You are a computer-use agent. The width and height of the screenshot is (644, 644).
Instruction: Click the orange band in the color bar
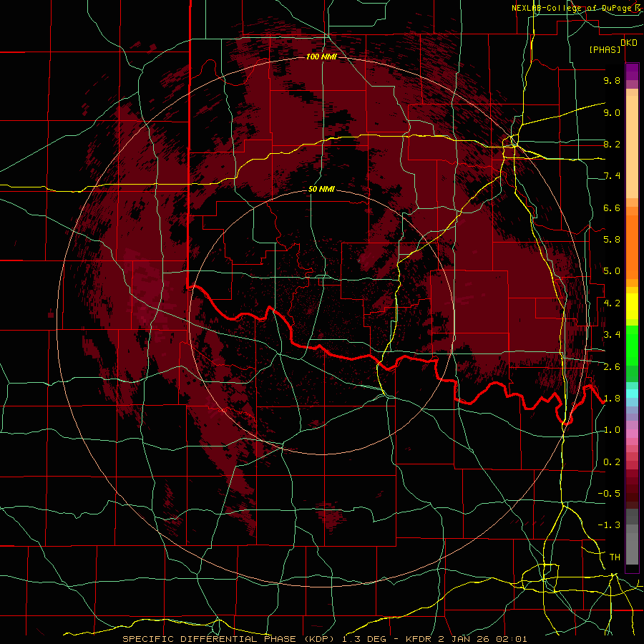click(x=632, y=248)
